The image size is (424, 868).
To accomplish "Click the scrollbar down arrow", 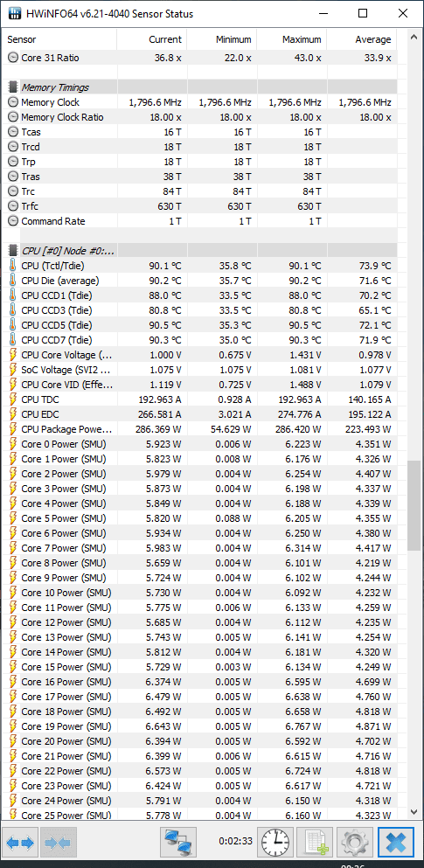I will click(x=414, y=811).
